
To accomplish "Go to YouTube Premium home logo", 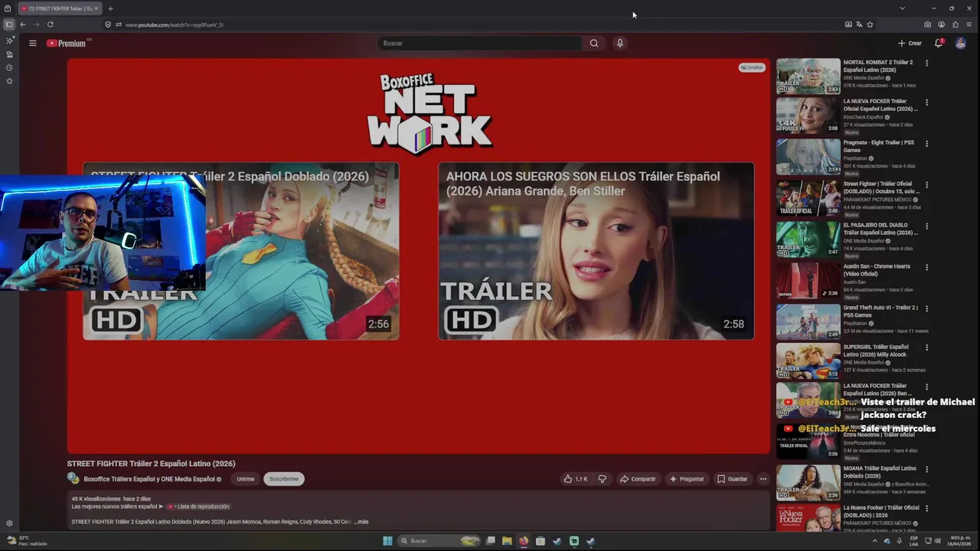I will 67,44.
